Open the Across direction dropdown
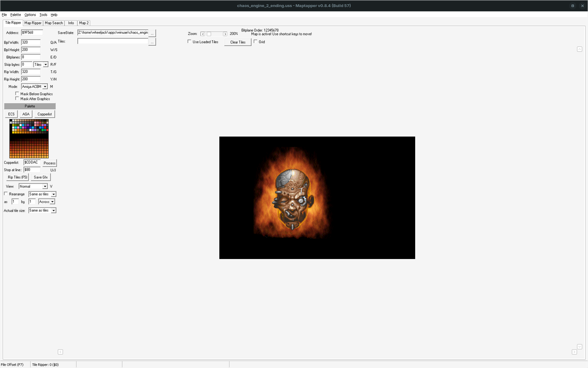This screenshot has height=368, width=588. point(47,201)
